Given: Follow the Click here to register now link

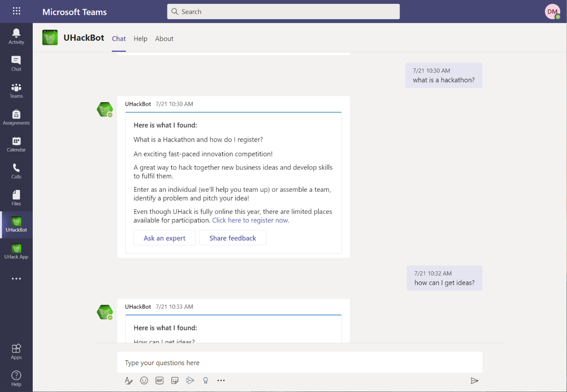Looking at the screenshot, I should (250, 220).
